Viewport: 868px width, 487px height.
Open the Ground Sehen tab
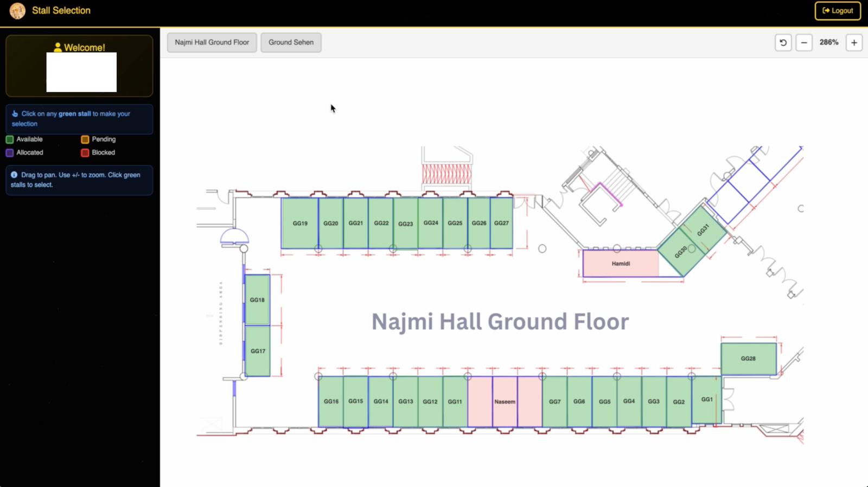click(x=291, y=42)
